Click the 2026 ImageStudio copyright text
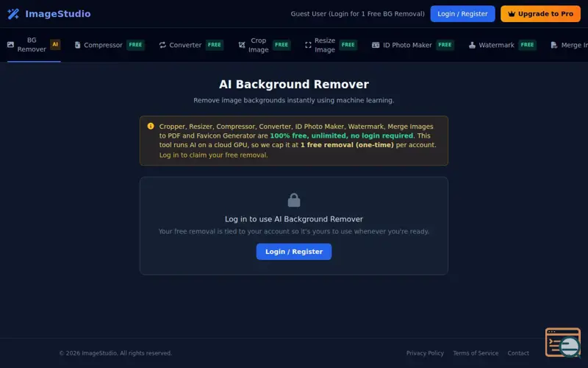Image resolution: width=588 pixels, height=368 pixels. 115,353
